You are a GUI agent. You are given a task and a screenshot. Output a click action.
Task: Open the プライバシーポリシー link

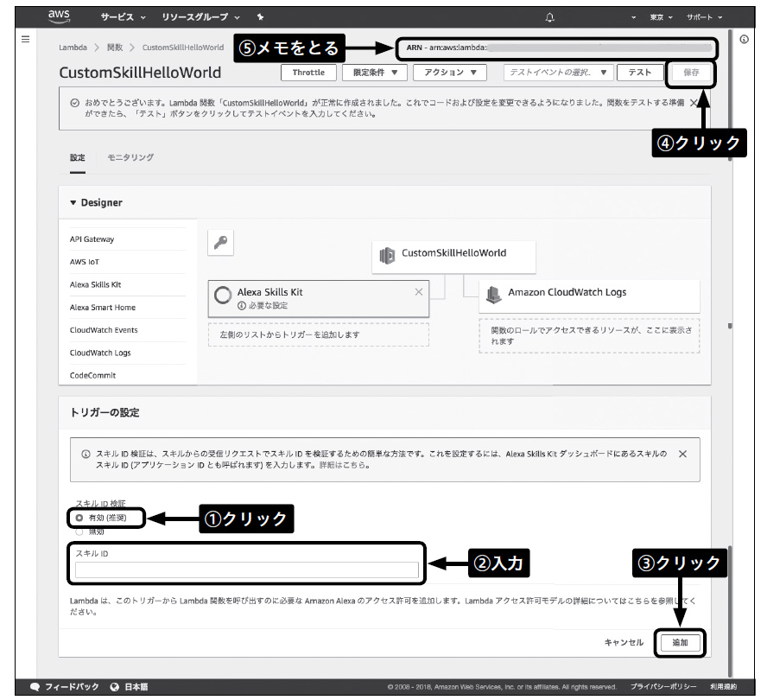coord(663,687)
